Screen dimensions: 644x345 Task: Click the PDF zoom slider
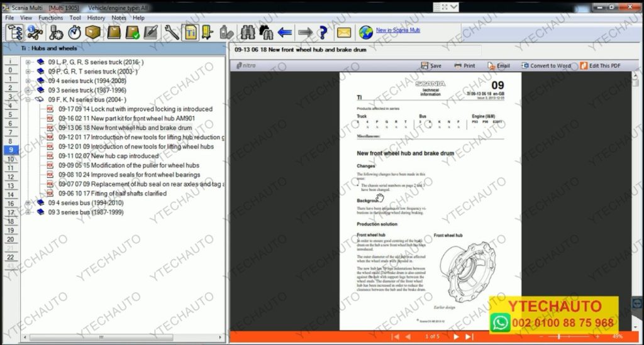558,337
